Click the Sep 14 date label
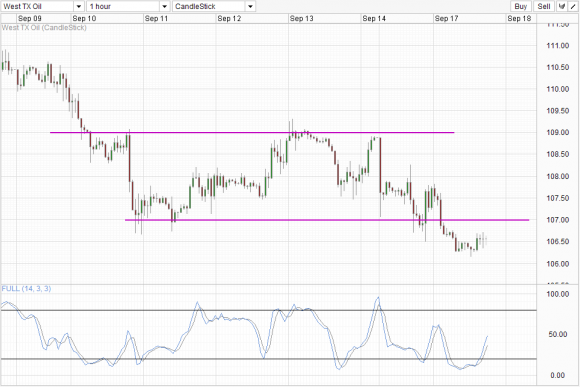This screenshot has width=580, height=387. click(374, 18)
